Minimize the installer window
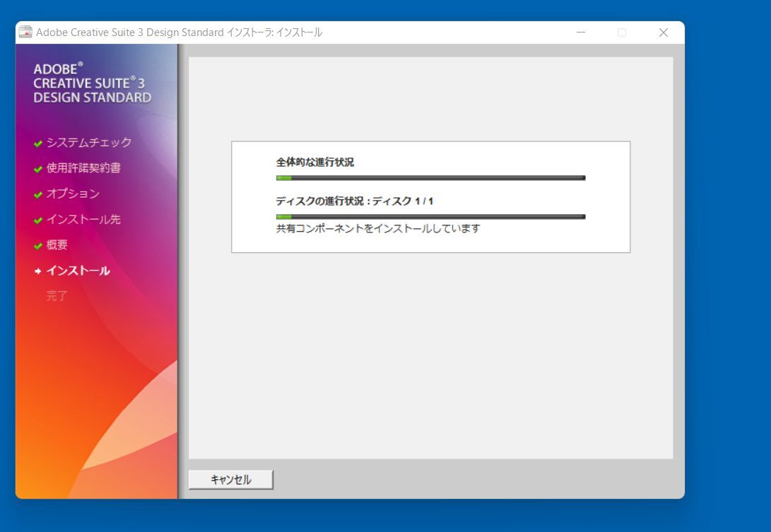This screenshot has height=532, width=771. click(x=581, y=32)
